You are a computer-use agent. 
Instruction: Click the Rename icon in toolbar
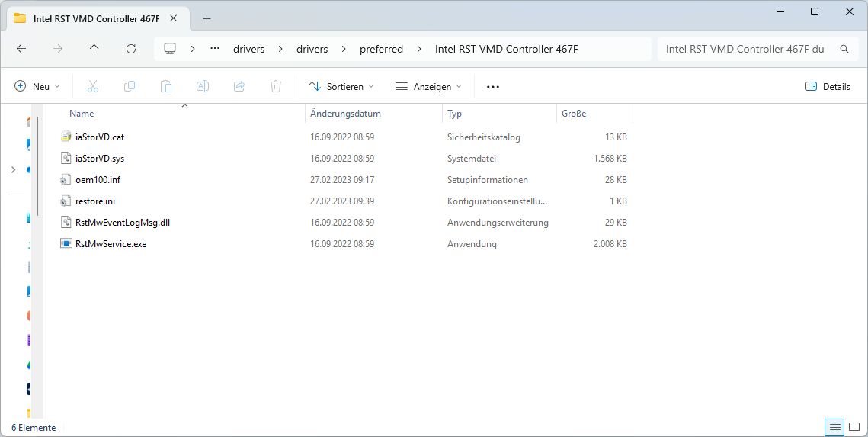pyautogui.click(x=203, y=87)
